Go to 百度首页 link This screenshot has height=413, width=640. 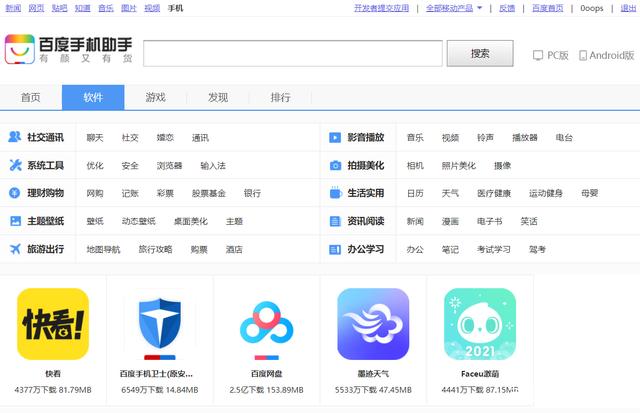point(548,8)
